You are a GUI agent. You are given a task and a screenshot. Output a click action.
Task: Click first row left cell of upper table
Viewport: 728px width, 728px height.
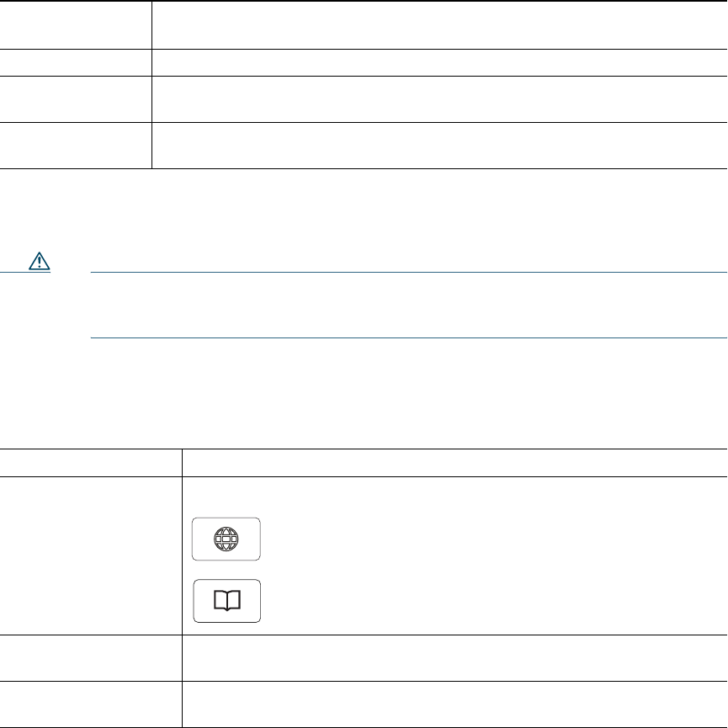[x=76, y=25]
